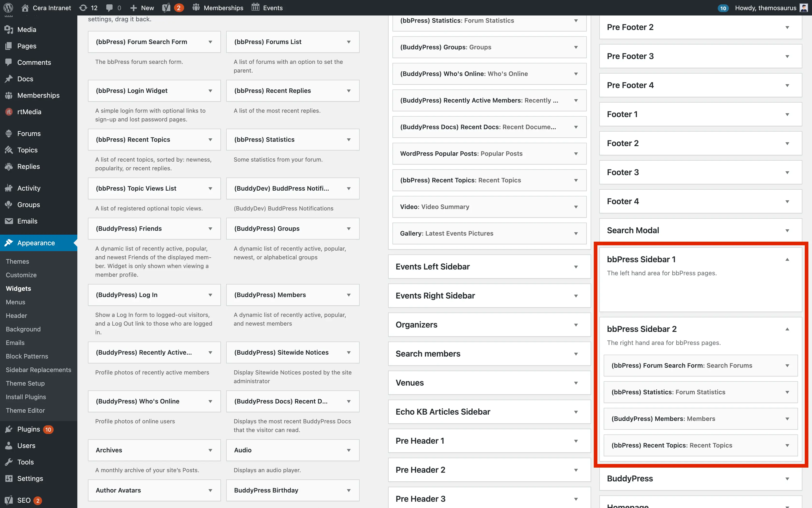The width and height of the screenshot is (812, 508).
Task: Open the Background submenu item
Action: pos(23,329)
